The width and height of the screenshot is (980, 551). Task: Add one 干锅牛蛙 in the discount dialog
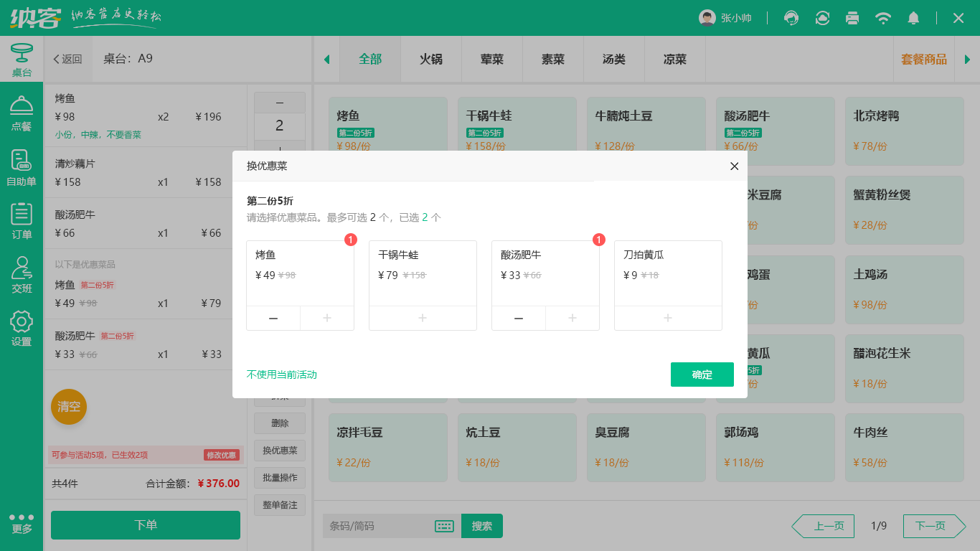(423, 318)
